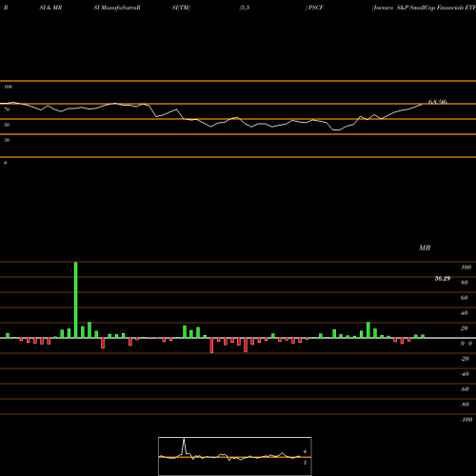Click the MR axis label -60
Viewport: 476px width, 476px height.
click(x=465, y=389)
